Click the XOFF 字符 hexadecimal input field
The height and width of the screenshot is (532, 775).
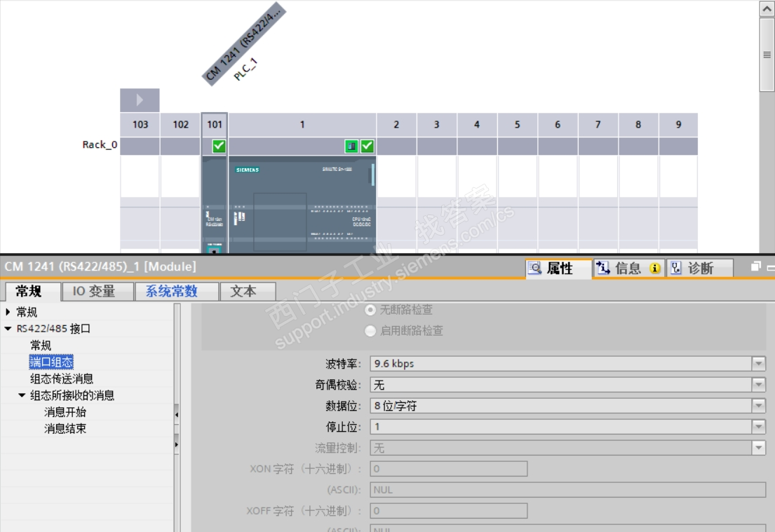pos(449,511)
